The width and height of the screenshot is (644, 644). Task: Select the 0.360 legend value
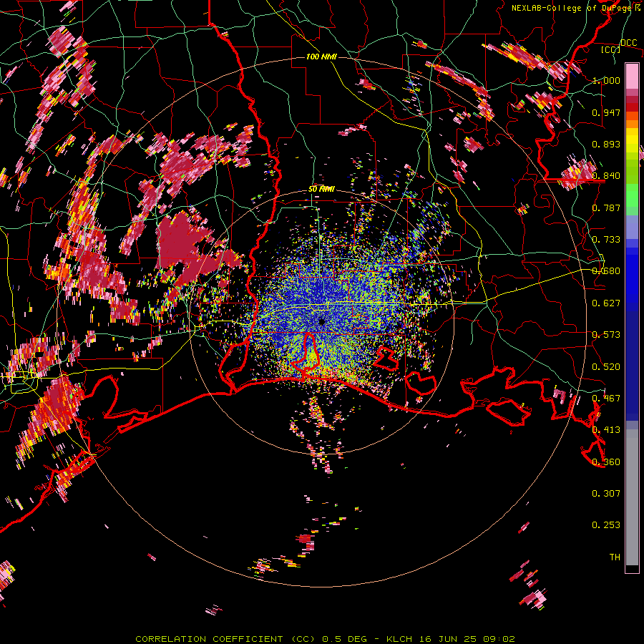click(x=606, y=462)
